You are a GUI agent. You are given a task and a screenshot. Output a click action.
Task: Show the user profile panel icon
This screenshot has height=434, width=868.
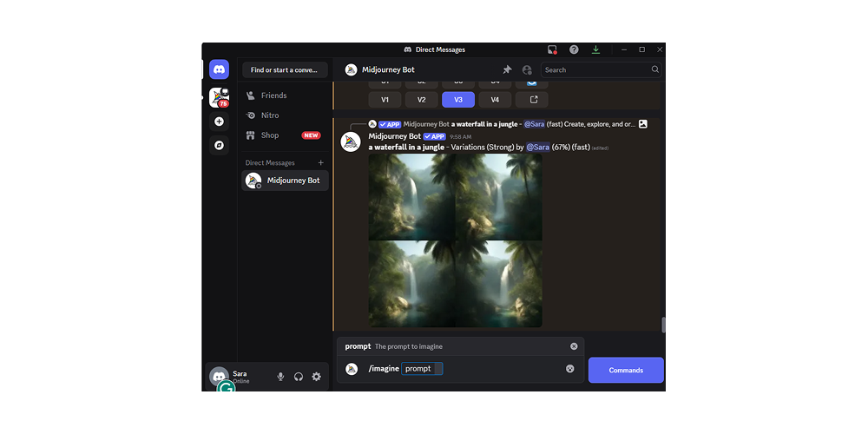[527, 69]
